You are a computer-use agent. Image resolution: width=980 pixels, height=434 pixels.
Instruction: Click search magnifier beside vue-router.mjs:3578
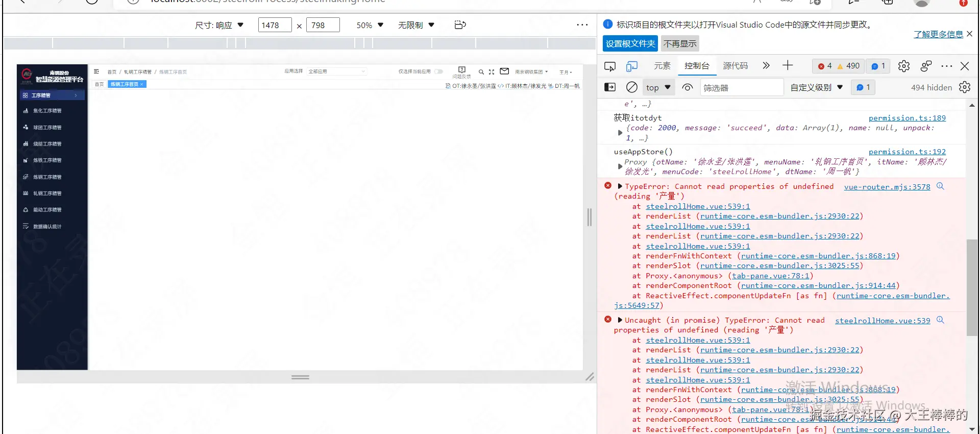pyautogui.click(x=940, y=186)
